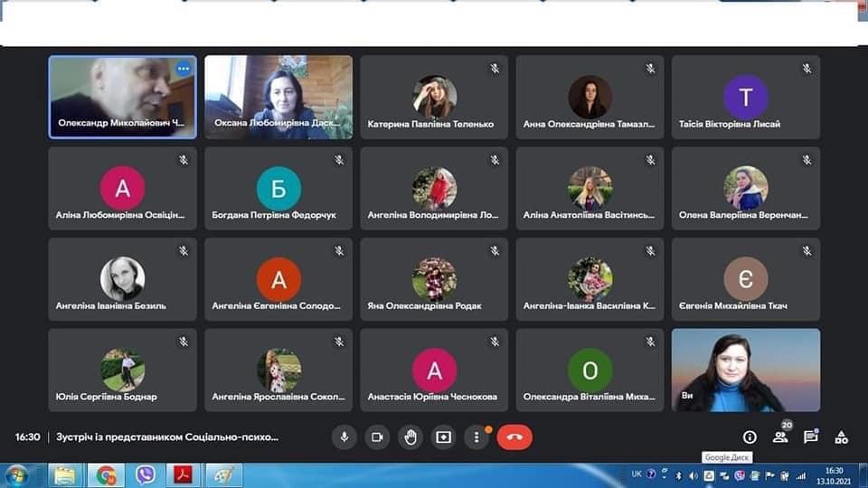Open Adobe Reader from the taskbar
This screenshot has height=488, width=868.
184,474
